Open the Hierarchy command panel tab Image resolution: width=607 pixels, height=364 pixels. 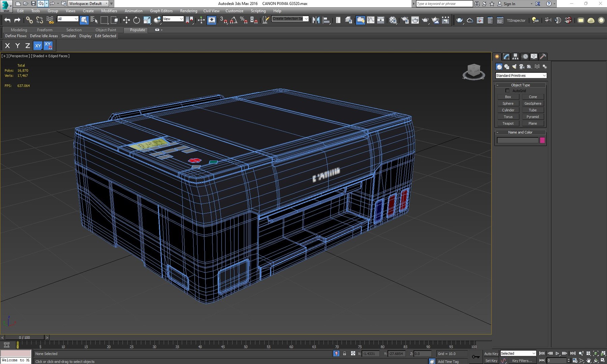(515, 57)
